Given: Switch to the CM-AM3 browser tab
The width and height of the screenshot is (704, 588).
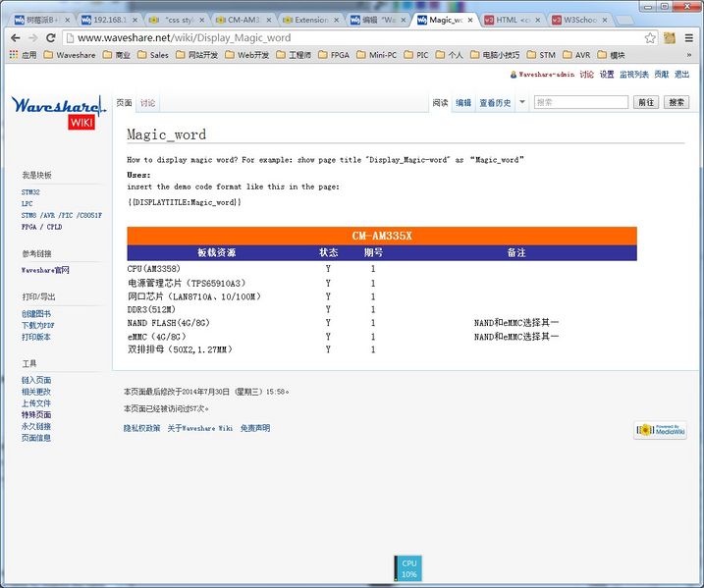Looking at the screenshot, I should click(243, 21).
